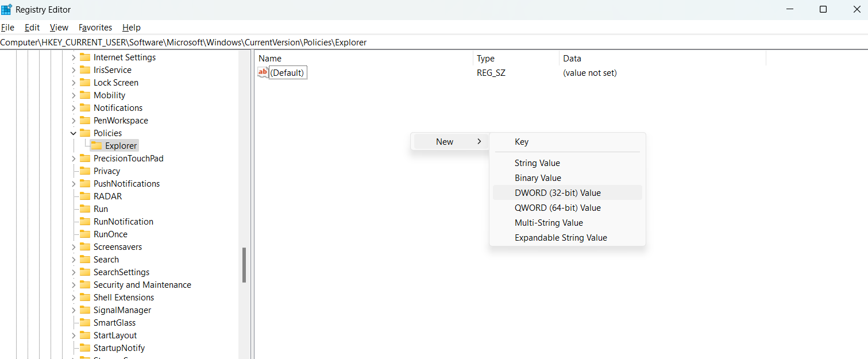868x359 pixels.
Task: Select String Value in the New submenu
Action: (x=537, y=163)
